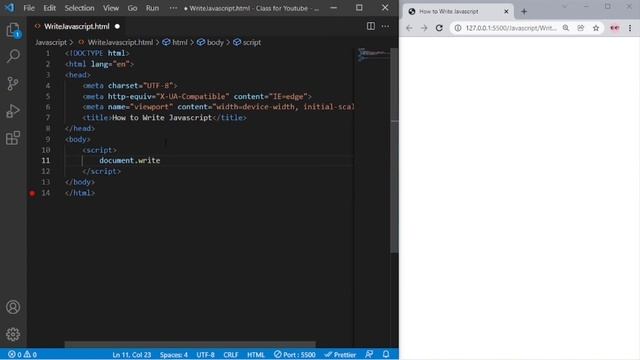Go back in the browser
Image resolution: width=640 pixels, height=360 pixels.
[409, 28]
